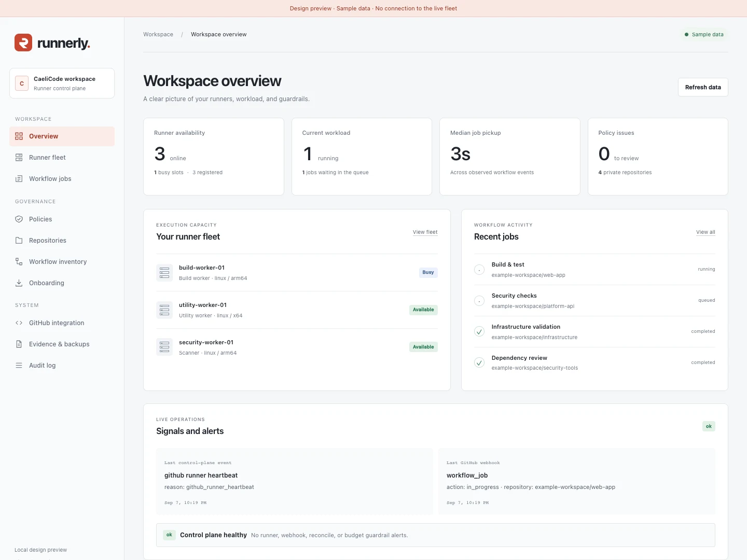Click the Workflow jobs list icon
The image size is (747, 560).
(19, 179)
